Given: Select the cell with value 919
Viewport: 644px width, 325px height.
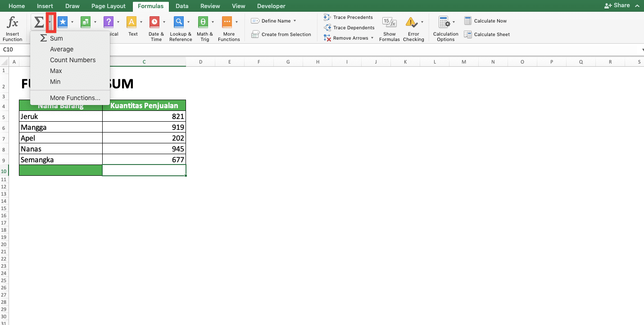Looking at the screenshot, I should 144,127.
